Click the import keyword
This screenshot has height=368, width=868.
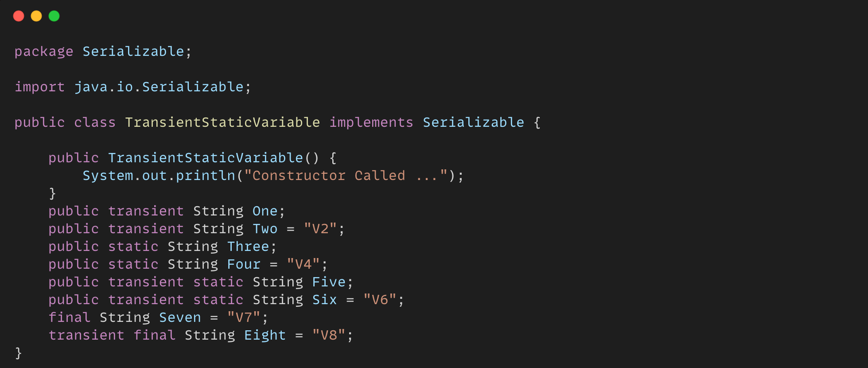[x=39, y=87]
